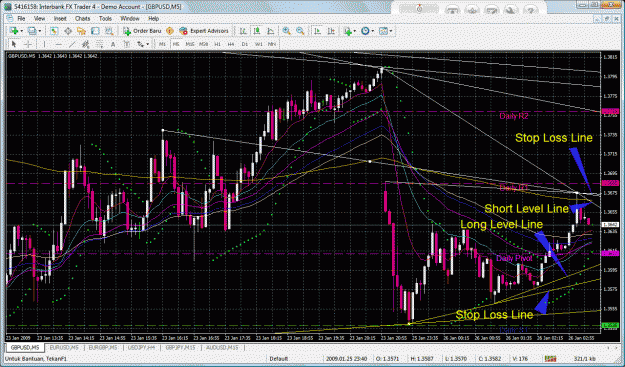Expand the Indicators dropdown arrow
The width and height of the screenshot is (625, 367).
tap(355, 31)
